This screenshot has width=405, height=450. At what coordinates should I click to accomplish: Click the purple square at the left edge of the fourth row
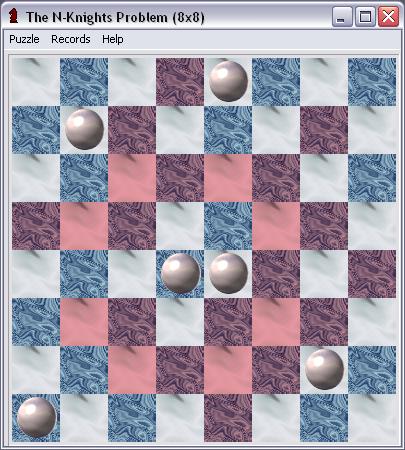(36, 226)
